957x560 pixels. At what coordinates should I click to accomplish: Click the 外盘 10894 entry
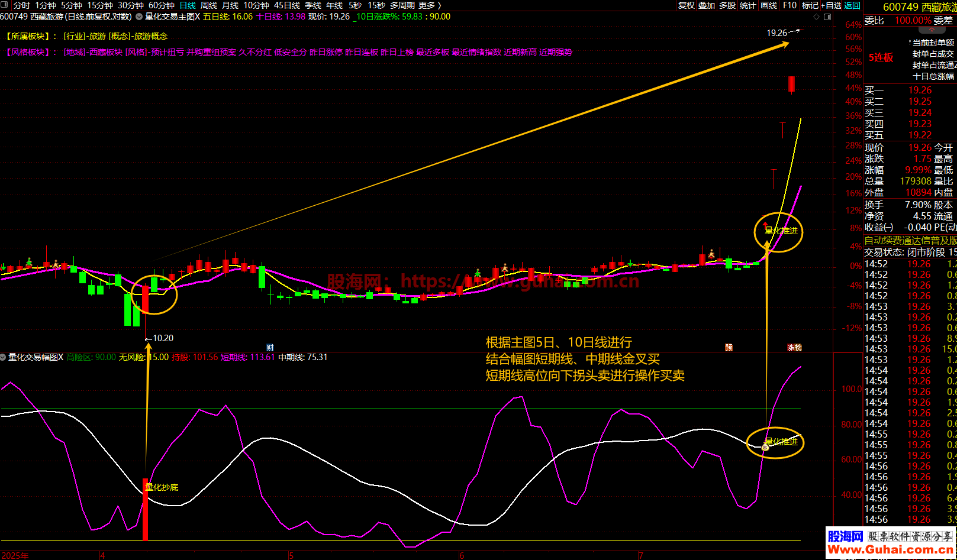[x=898, y=193]
